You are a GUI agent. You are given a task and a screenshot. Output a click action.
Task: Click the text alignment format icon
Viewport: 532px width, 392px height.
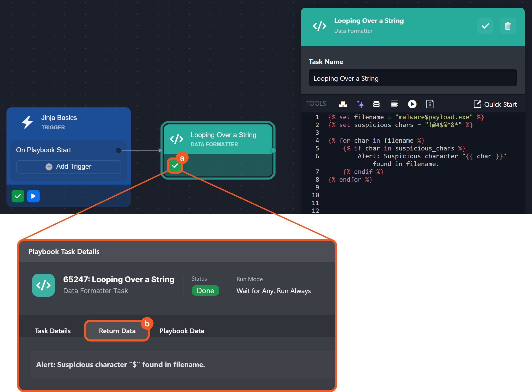point(395,104)
